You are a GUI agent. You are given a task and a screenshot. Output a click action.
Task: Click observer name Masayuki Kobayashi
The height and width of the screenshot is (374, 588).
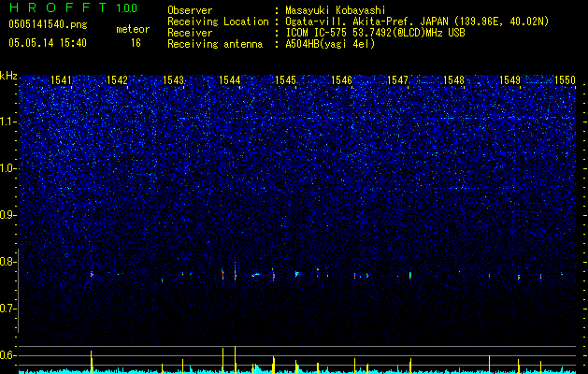(336, 10)
